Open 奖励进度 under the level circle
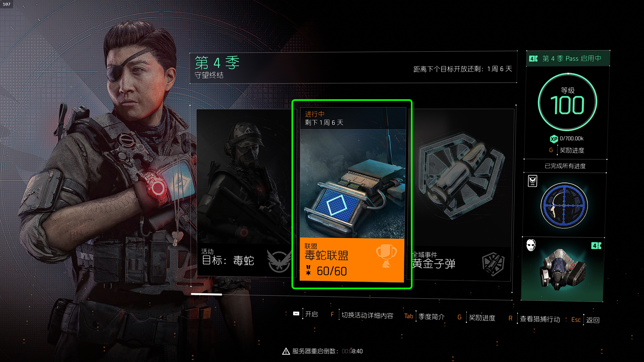This screenshot has height=362, width=644. [x=572, y=150]
